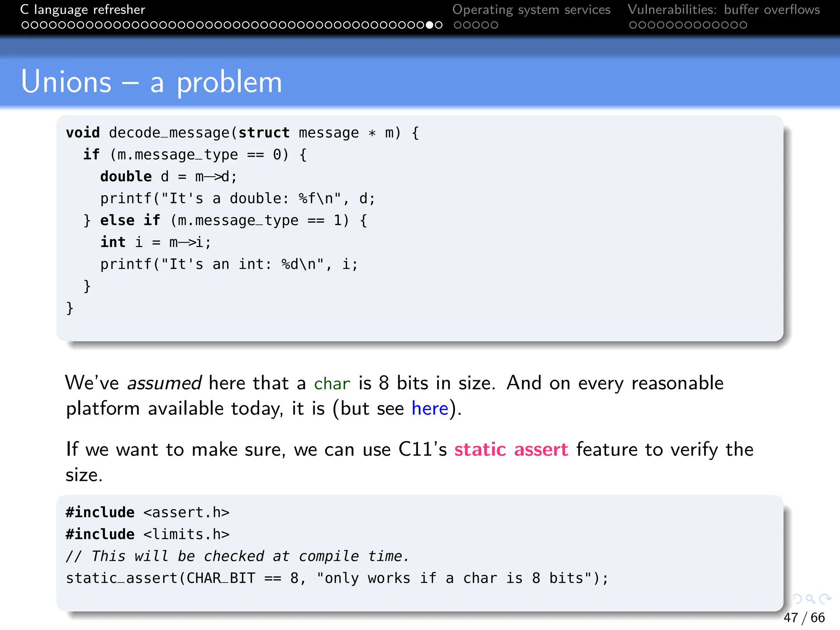Click the 'It's a double' printf line

click(x=237, y=199)
